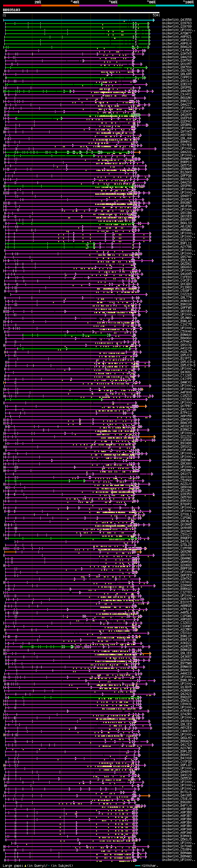Image resolution: width=197 pixels, height=868 pixels.
Task: Select UniRef100_Q9C5S0 label
Action: 177,67
